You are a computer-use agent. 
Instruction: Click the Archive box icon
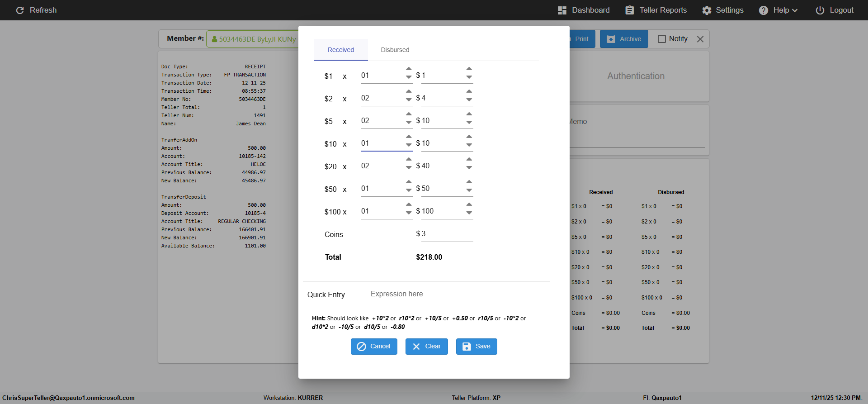[611, 39]
